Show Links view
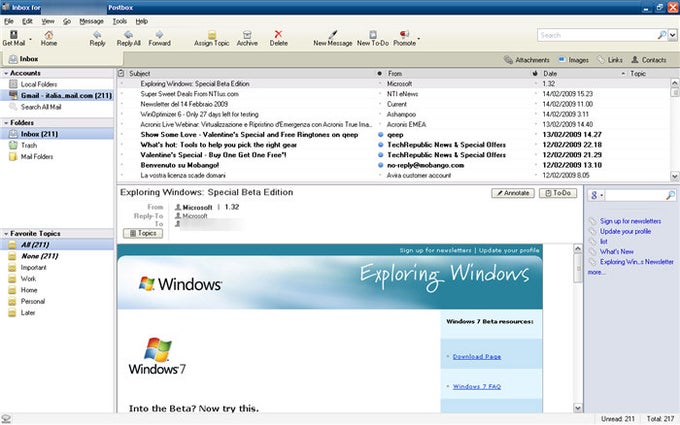The image size is (680, 425). pyautogui.click(x=610, y=60)
